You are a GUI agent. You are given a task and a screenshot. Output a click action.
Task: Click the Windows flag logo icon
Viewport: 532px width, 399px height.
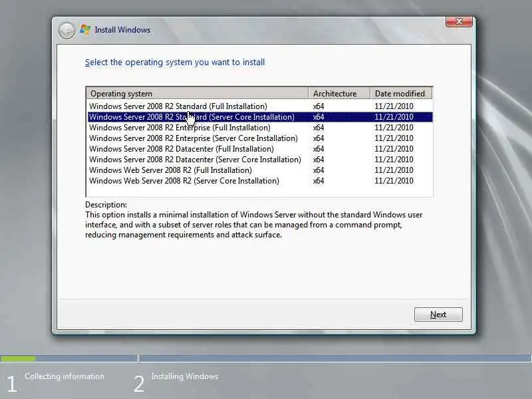tap(85, 30)
